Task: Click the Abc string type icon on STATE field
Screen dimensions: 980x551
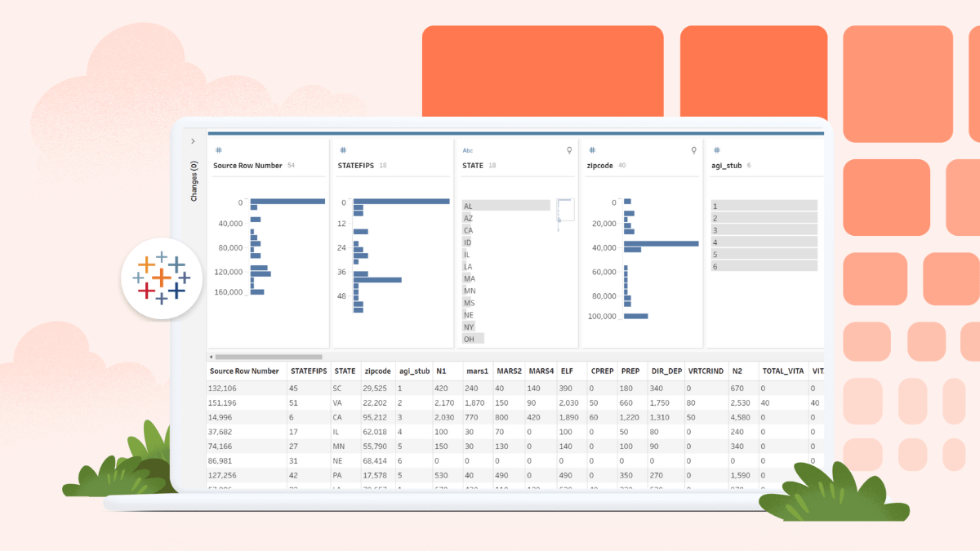Action: 466,150
